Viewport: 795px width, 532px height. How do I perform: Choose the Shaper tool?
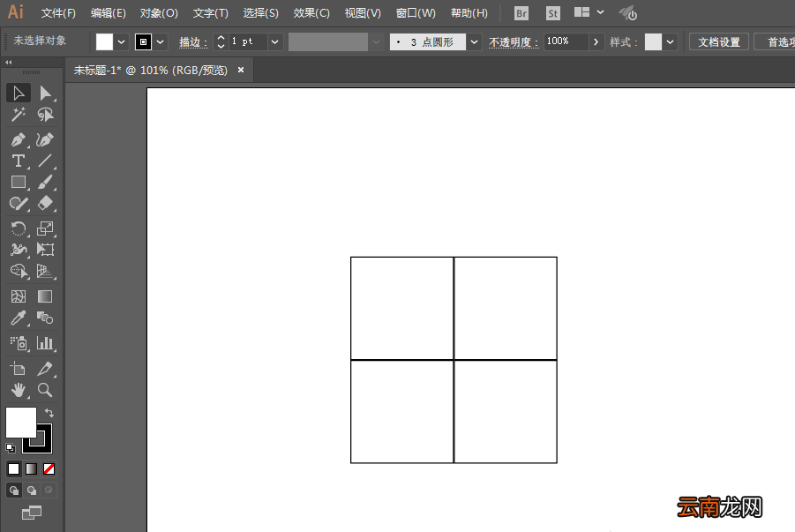coord(19,204)
